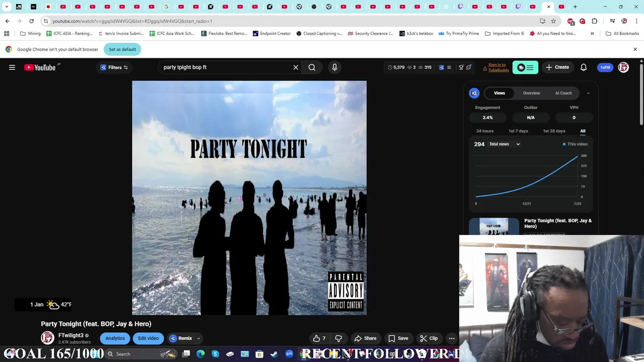Viewport: 644px width, 362px height.
Task: Switch to the Overview tab
Action: (x=531, y=93)
